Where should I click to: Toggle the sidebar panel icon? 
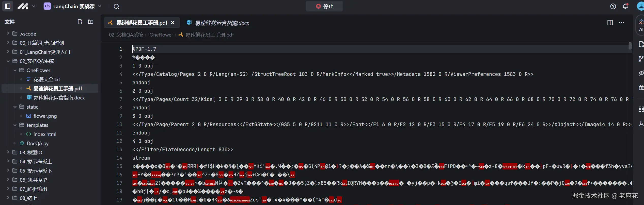[x=8, y=6]
